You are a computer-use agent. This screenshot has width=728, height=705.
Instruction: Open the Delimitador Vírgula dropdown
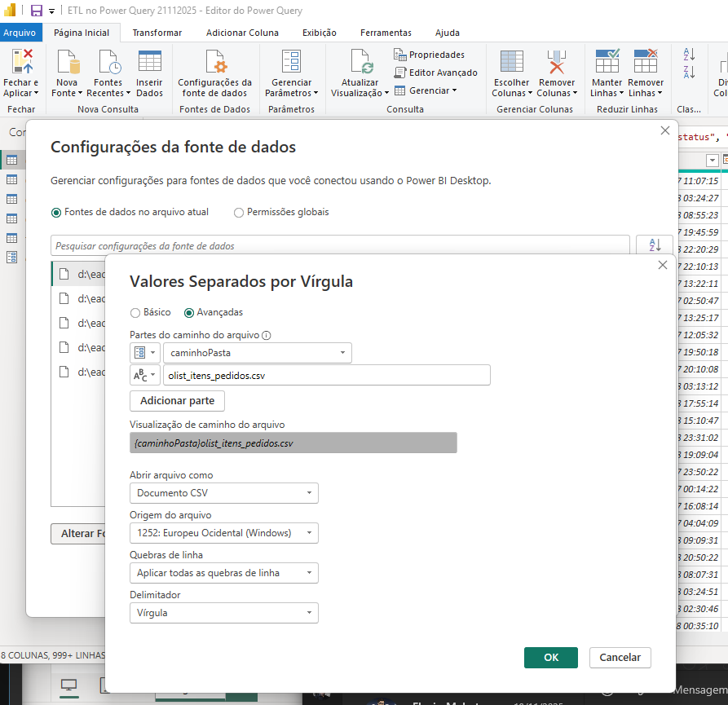224,613
